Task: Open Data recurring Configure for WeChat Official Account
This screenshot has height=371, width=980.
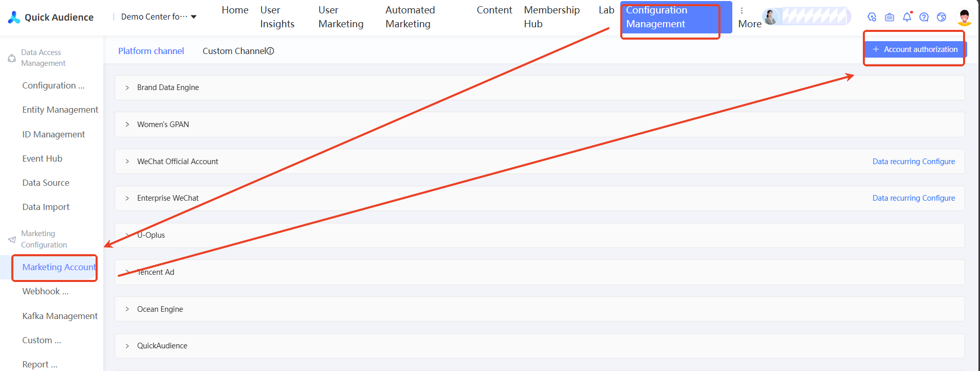Action: (914, 162)
